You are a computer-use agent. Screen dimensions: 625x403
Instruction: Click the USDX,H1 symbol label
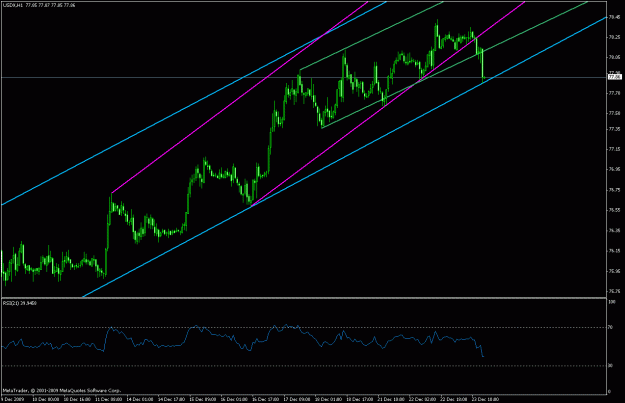(x=12, y=5)
